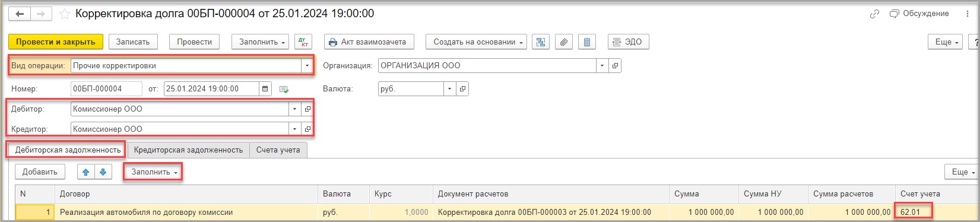The width and height of the screenshot is (980, 222).
Task: Copy link to document icon
Action: pos(874,14)
